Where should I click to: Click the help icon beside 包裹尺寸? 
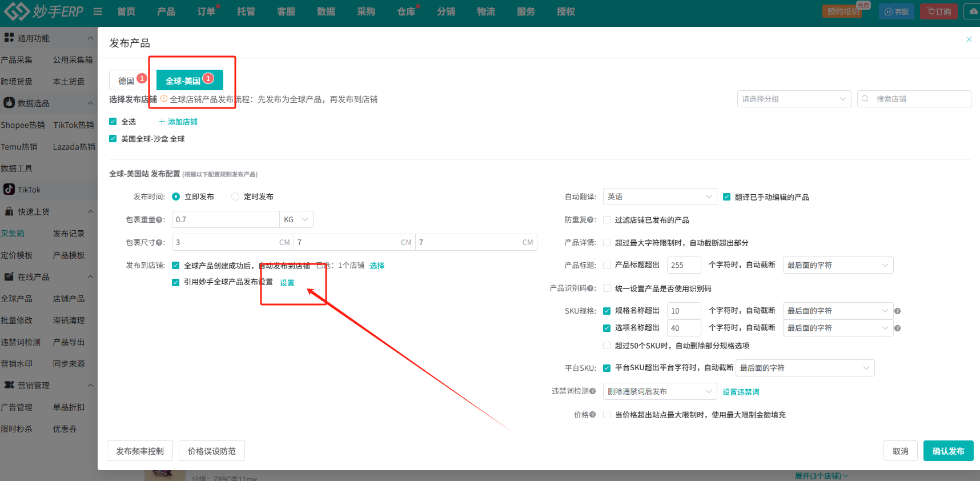point(159,243)
